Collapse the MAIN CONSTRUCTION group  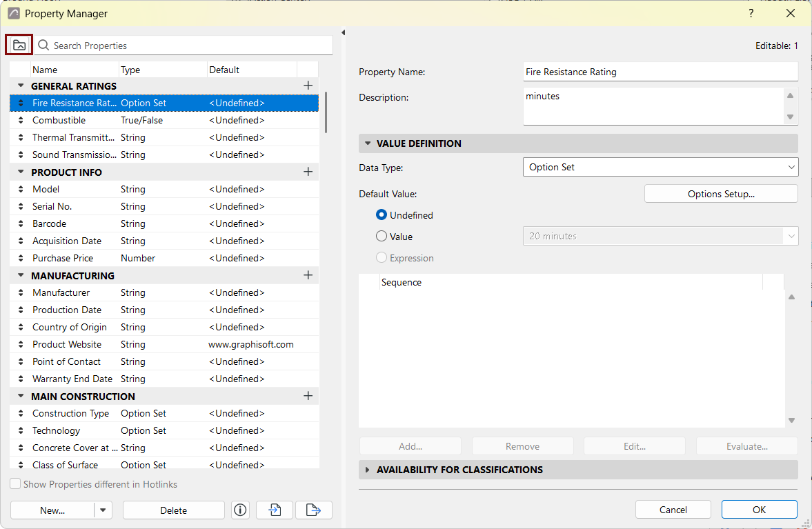click(21, 396)
